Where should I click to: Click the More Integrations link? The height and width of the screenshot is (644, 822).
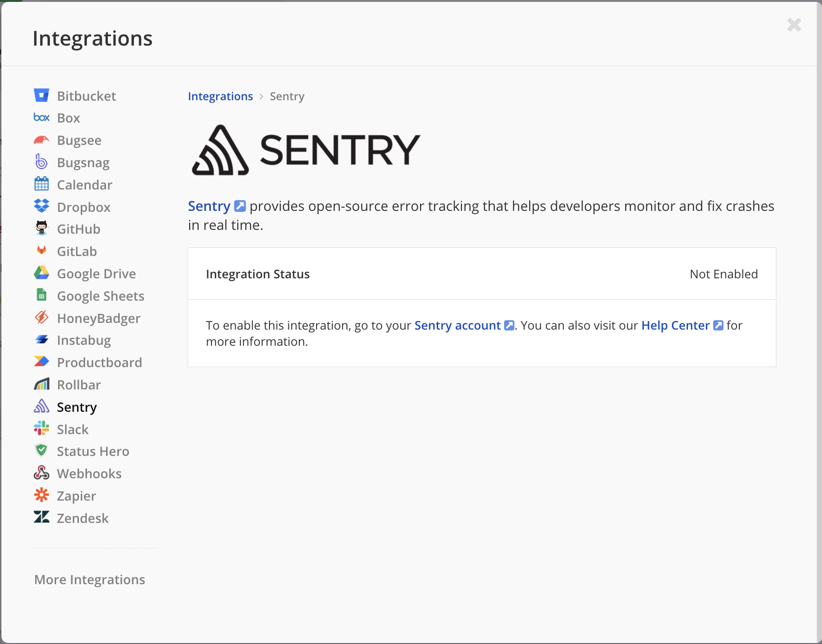(89, 579)
